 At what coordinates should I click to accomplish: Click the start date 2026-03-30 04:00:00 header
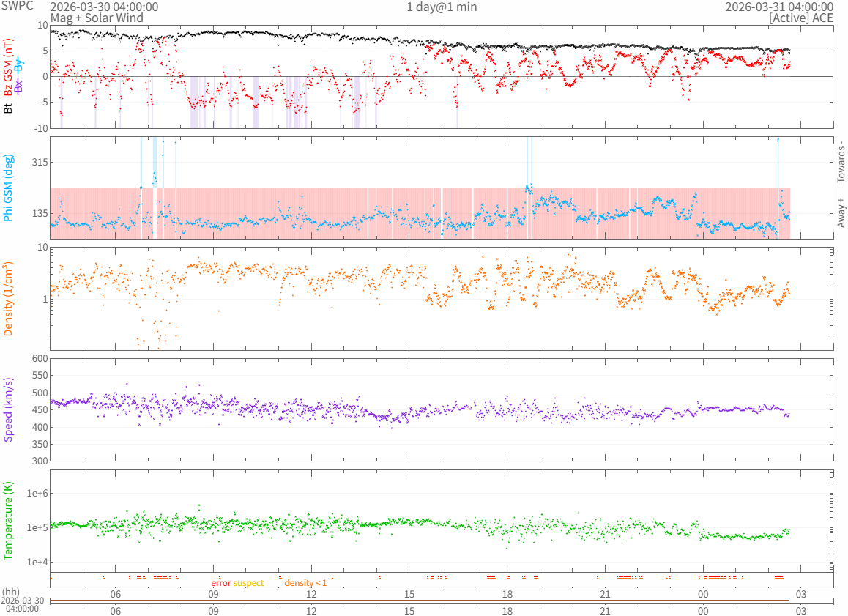104,7
